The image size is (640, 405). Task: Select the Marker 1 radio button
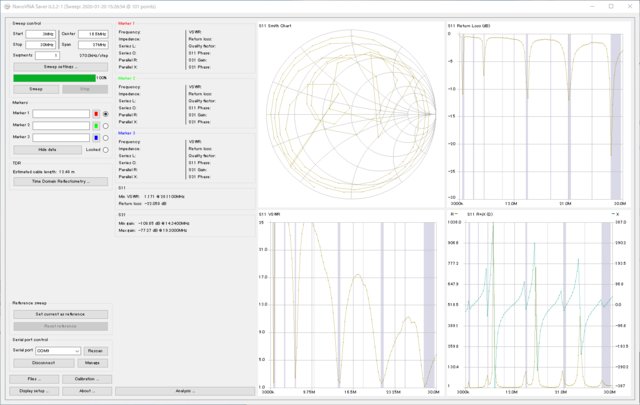pyautogui.click(x=106, y=114)
